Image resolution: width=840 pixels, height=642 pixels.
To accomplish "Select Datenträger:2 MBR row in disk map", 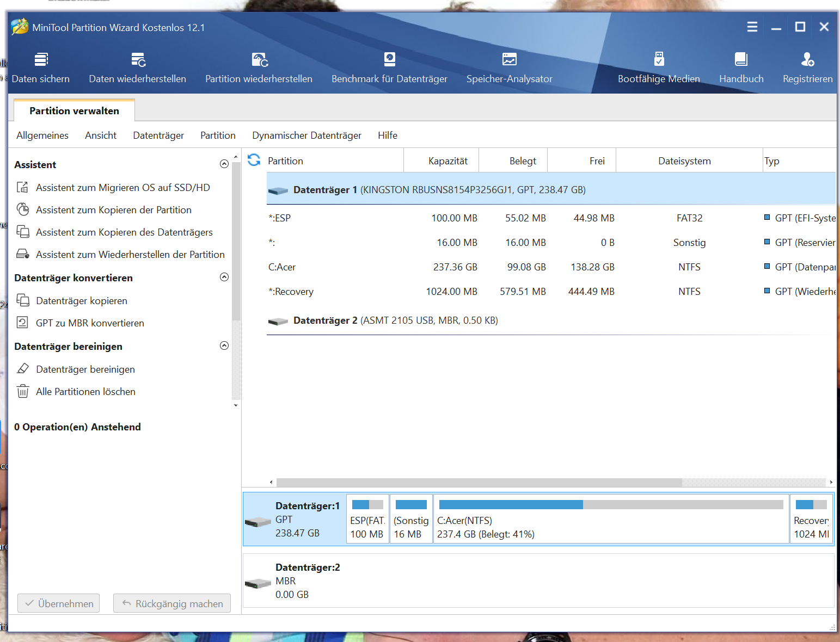I will coord(538,581).
